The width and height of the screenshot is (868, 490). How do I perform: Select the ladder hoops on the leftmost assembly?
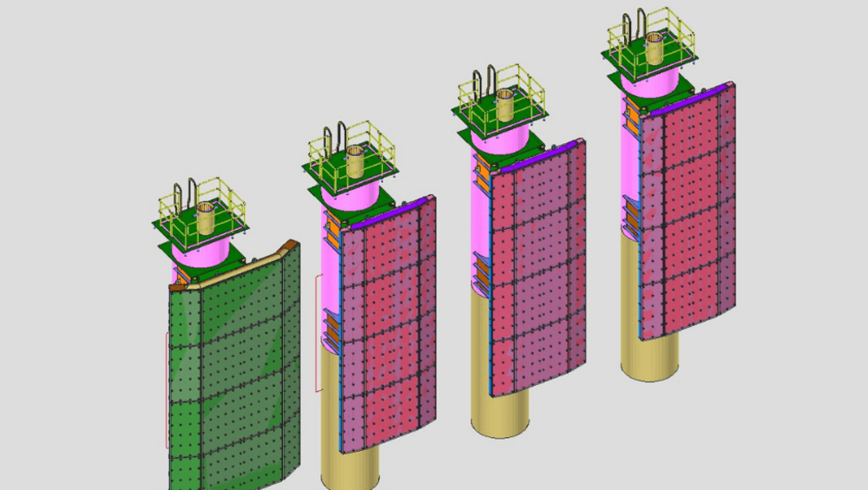coord(183,193)
